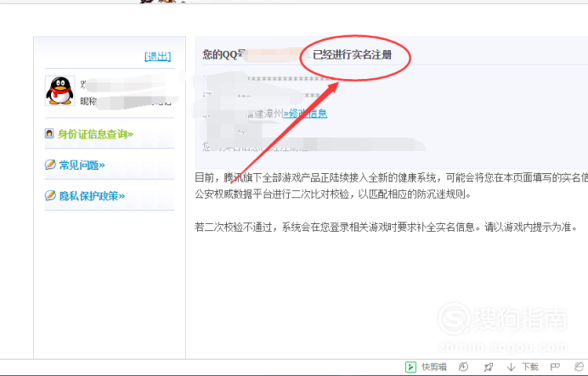This screenshot has width=588, height=376.
Task: Open 身份证信息查询 link
Action: click(x=95, y=134)
